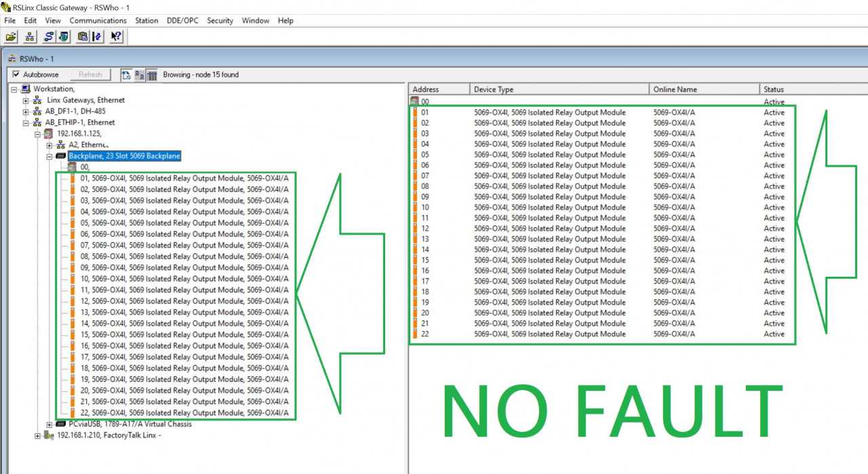Open the DDE/OPC menu
Image resolution: width=868 pixels, height=474 pixels.
[182, 20]
